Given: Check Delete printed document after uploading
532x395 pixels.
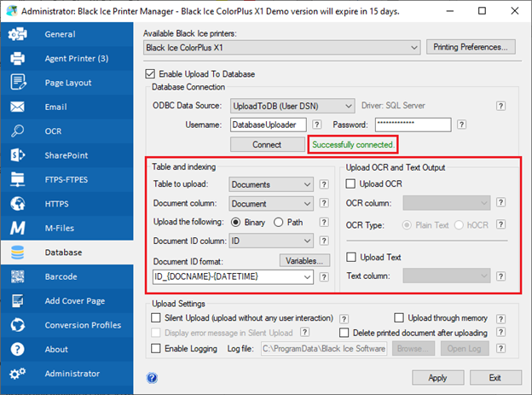Looking at the screenshot, I should click(x=344, y=333).
